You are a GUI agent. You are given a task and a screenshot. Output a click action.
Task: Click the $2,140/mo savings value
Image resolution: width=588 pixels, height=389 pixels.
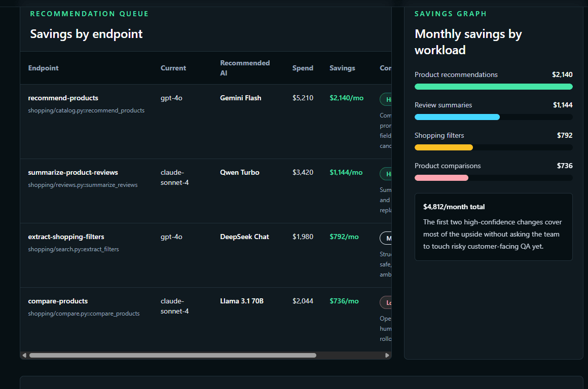coord(347,98)
